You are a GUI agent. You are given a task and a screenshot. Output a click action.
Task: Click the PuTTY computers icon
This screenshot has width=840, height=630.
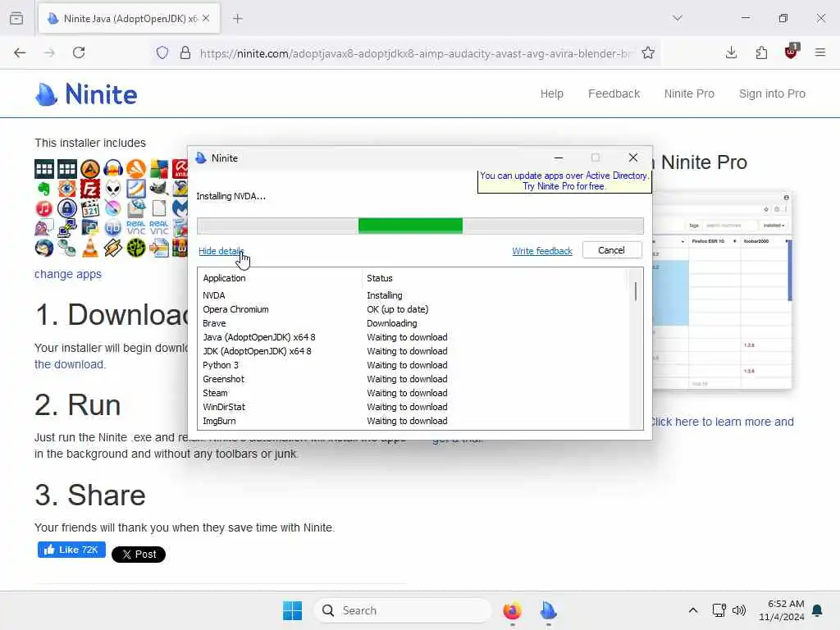[67, 228]
